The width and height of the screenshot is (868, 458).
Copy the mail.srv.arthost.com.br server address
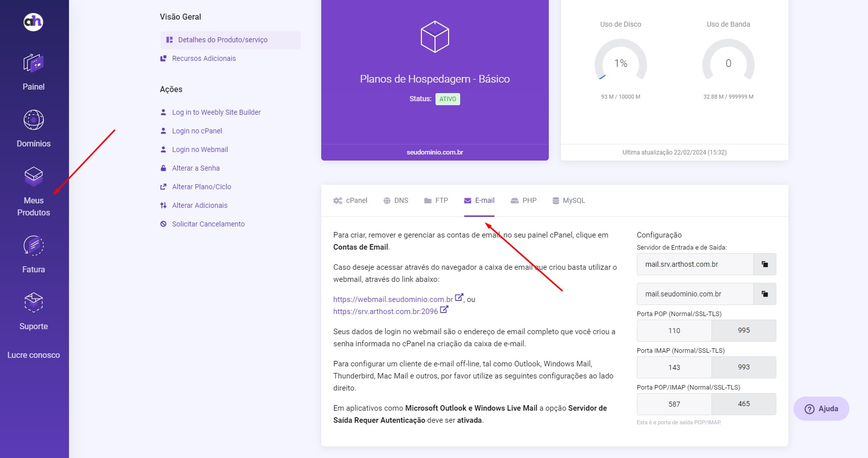point(764,264)
